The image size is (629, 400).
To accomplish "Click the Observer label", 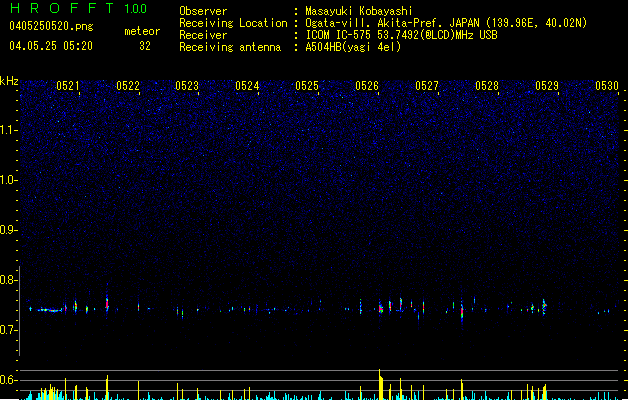I will pyautogui.click(x=203, y=11).
